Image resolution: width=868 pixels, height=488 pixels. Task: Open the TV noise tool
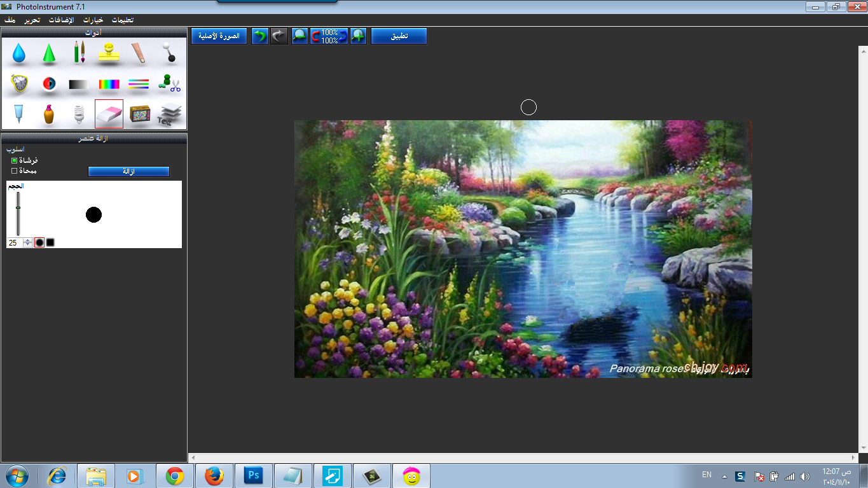click(x=139, y=114)
